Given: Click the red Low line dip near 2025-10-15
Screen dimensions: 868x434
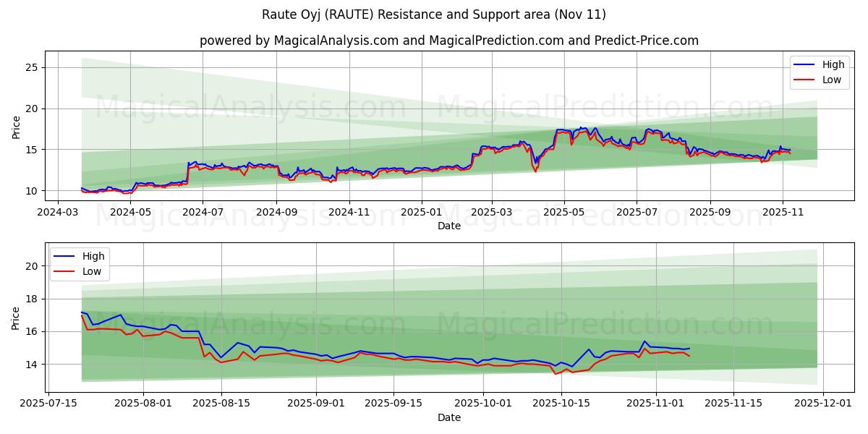Looking at the screenshot, I should tap(554, 373).
